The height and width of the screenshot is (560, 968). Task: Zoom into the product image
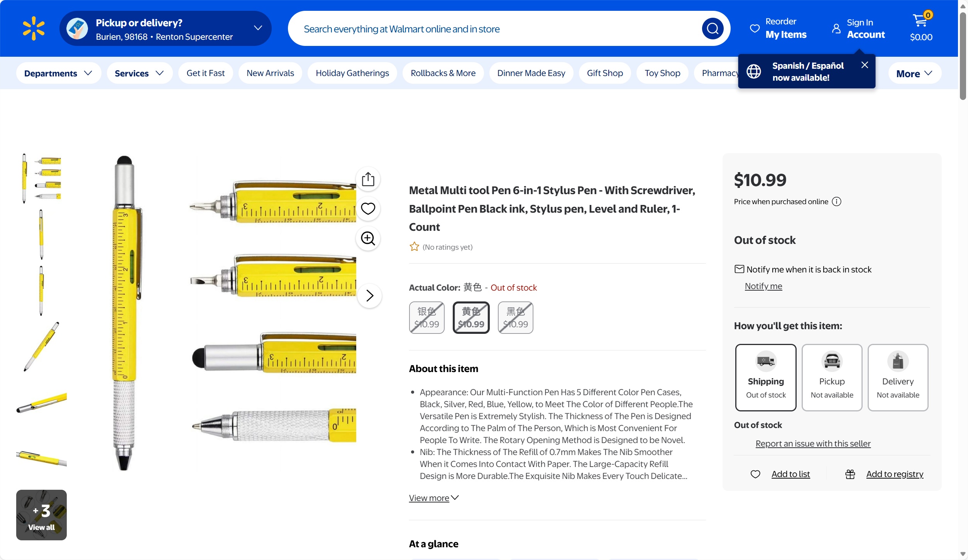(x=368, y=239)
